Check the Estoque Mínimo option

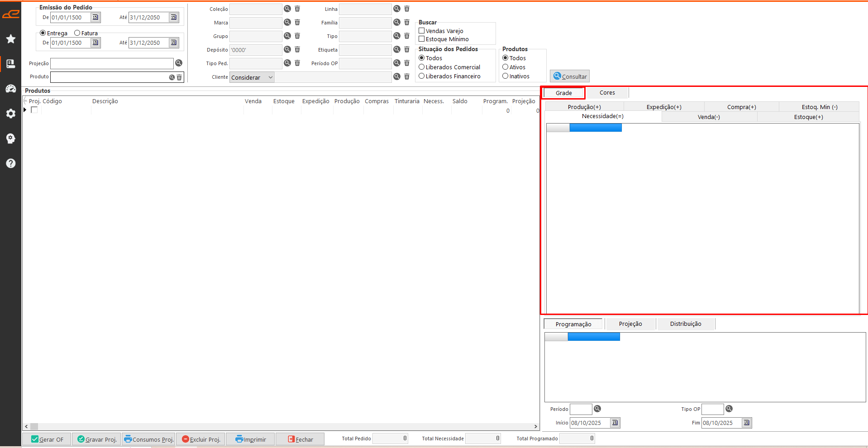[422, 39]
